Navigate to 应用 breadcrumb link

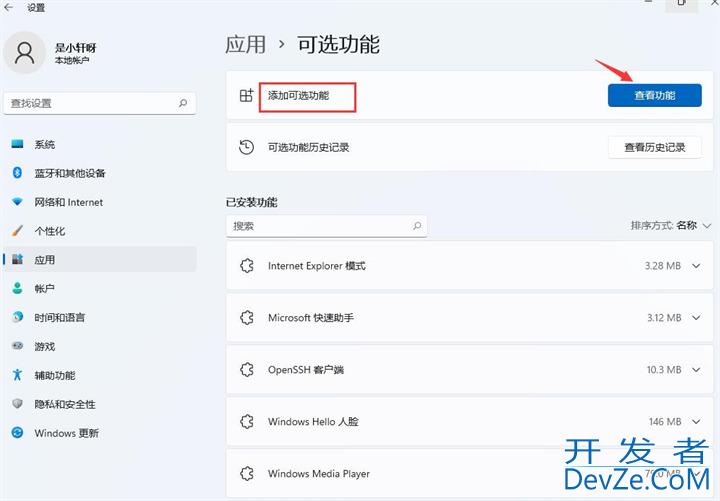click(x=246, y=45)
